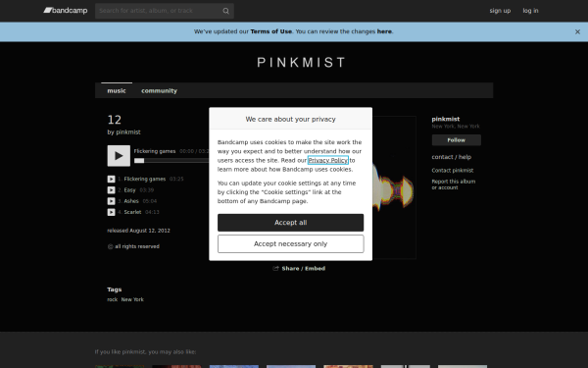Open the Scarlet track link
The height and width of the screenshot is (368, 588).
click(x=132, y=212)
